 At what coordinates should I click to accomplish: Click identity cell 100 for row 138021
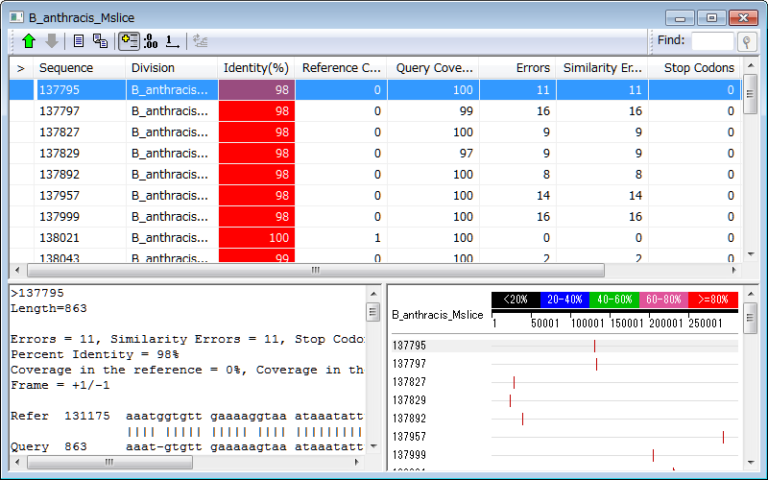[257, 238]
